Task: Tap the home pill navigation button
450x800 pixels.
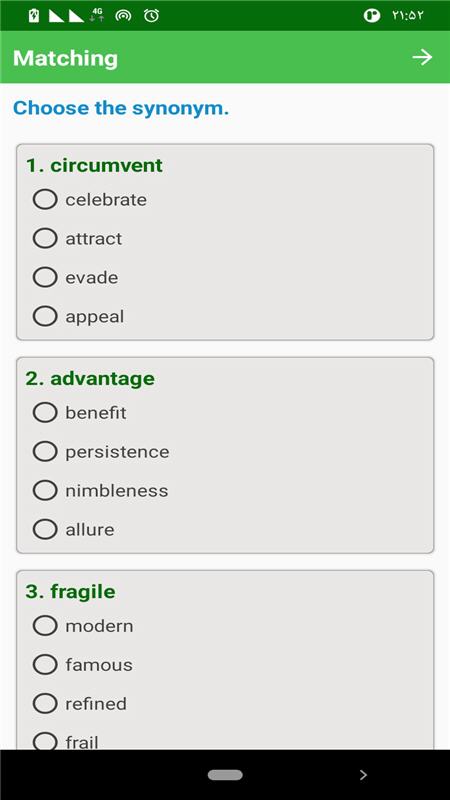Action: coord(225,775)
